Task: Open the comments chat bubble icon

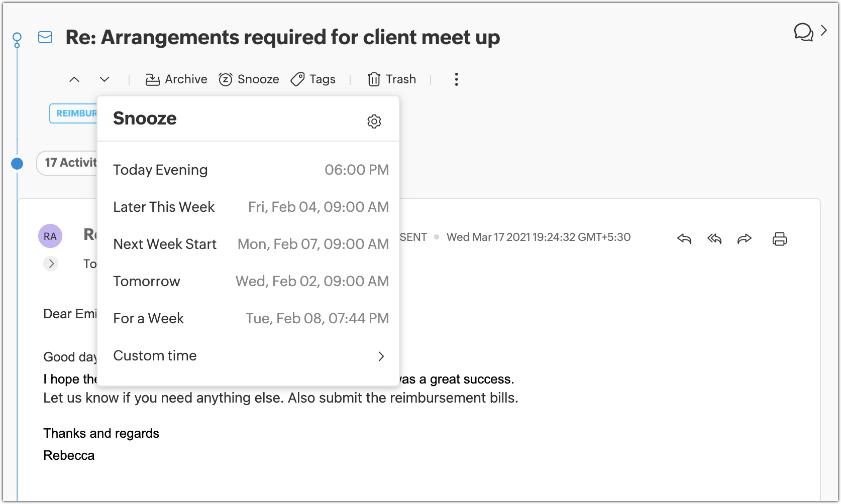Action: [803, 32]
